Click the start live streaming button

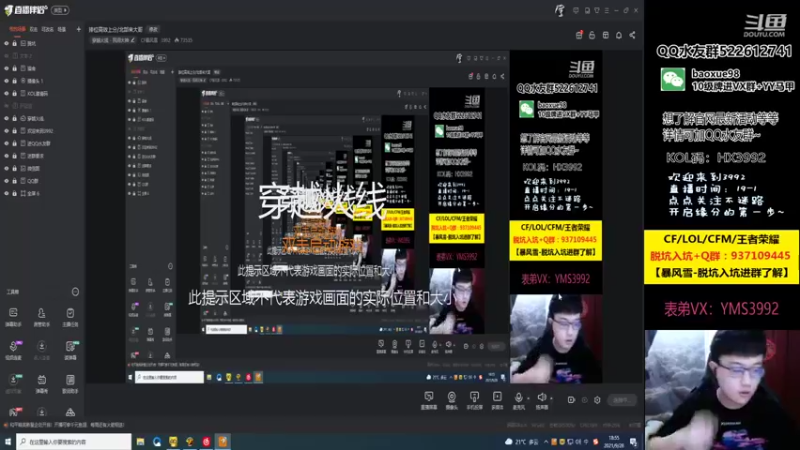[x=622, y=400]
